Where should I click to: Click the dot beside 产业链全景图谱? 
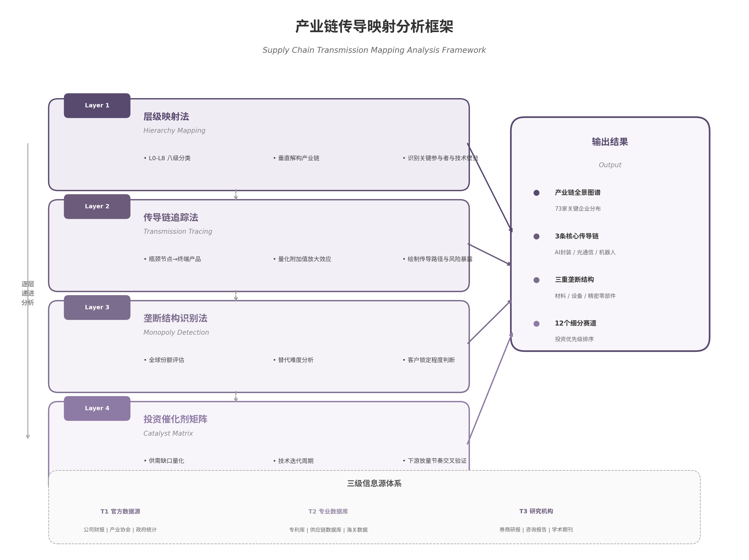point(536,193)
